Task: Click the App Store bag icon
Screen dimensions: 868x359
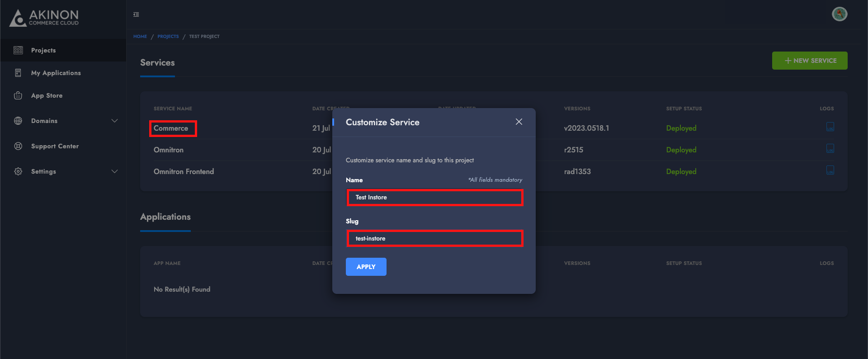Action: [x=18, y=95]
